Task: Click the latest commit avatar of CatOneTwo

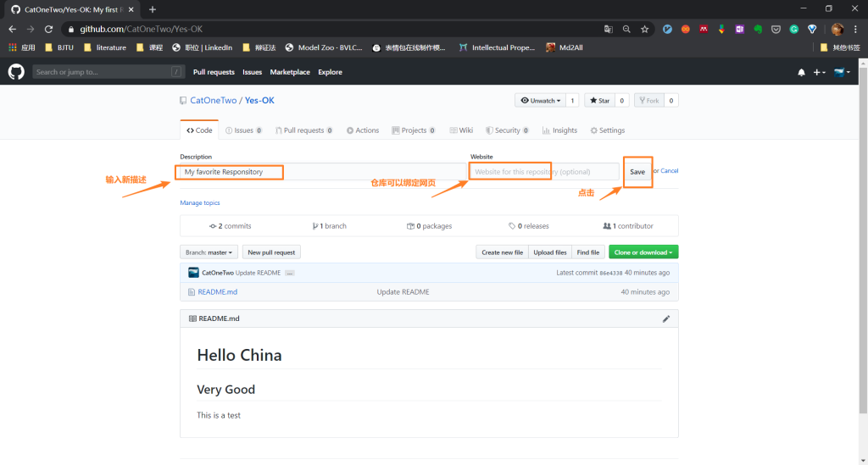Action: click(x=193, y=273)
